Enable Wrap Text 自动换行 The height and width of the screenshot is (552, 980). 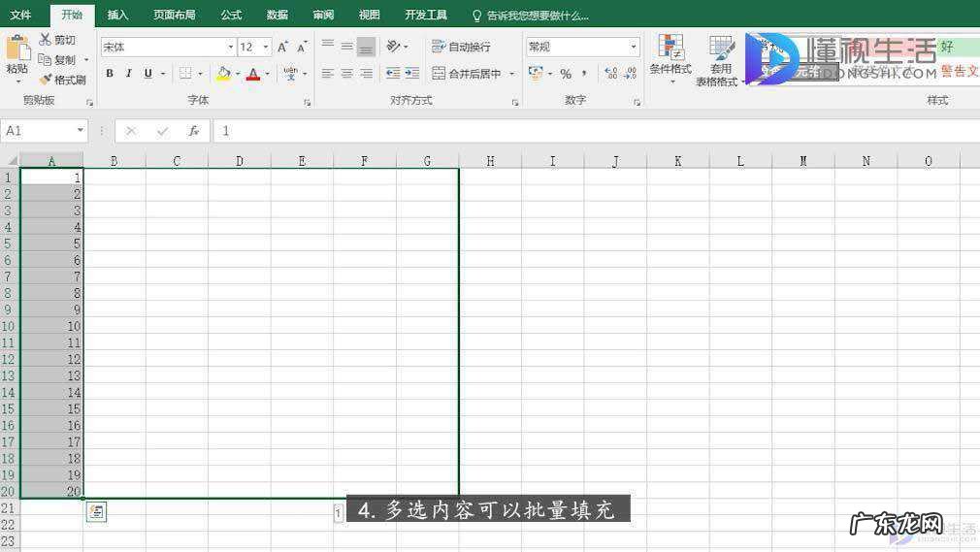461,47
